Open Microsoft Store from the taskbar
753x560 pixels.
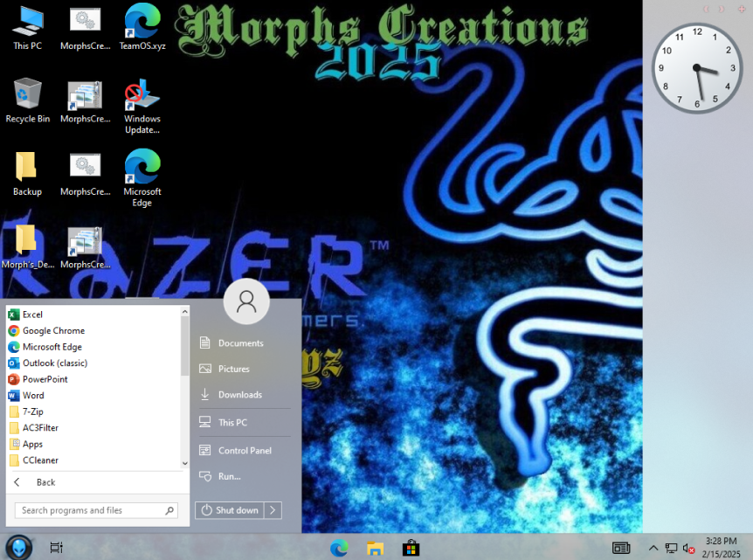click(x=411, y=548)
